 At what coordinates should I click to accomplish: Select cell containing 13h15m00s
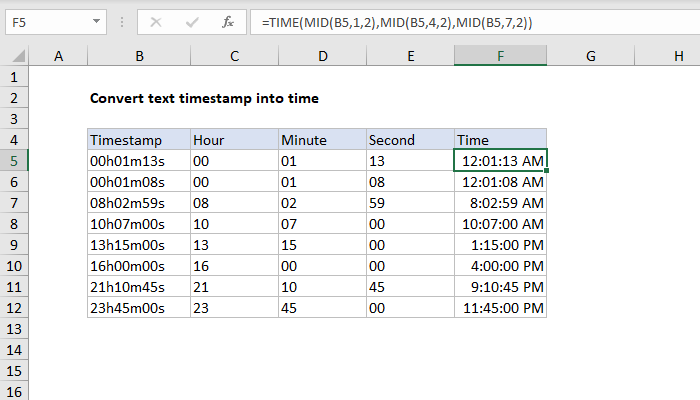pos(139,245)
